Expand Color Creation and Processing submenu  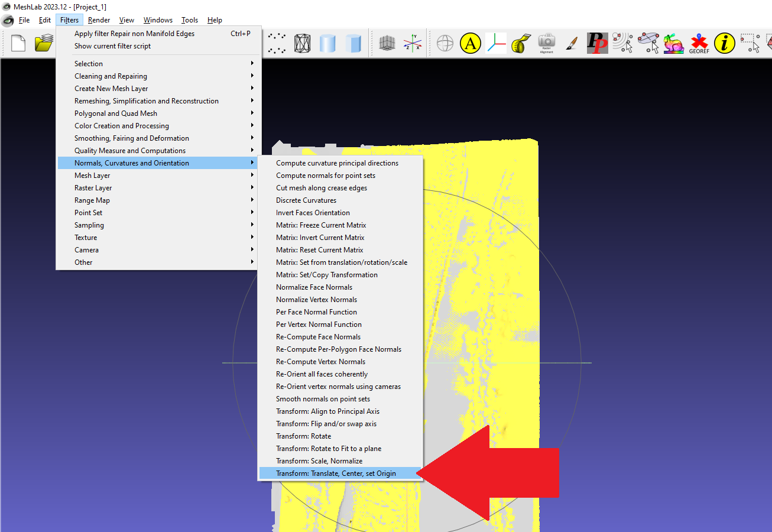tap(157, 126)
